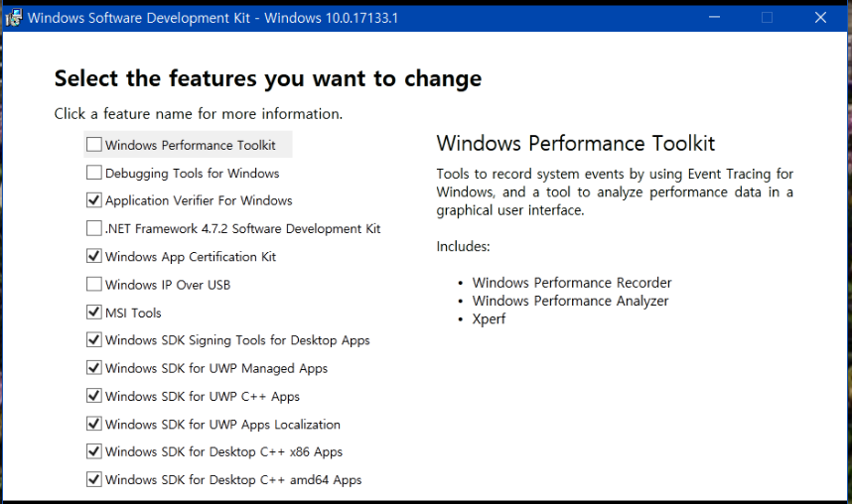The width and height of the screenshot is (852, 504).
Task: Uncheck Windows App Certification Kit
Action: (94, 256)
